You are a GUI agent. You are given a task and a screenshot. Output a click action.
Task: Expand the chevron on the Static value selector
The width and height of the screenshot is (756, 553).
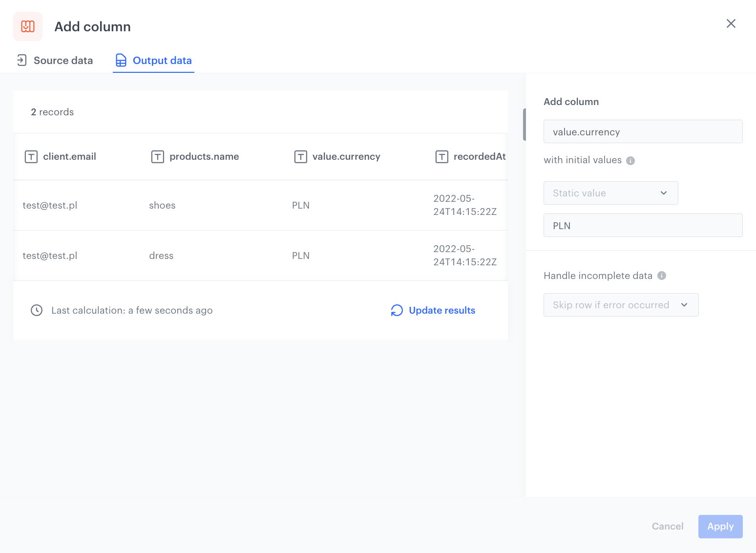click(x=664, y=193)
